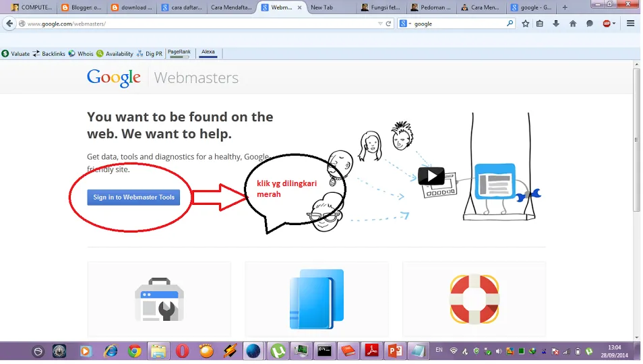This screenshot has width=643, height=364.
Task: Open Google Chrome from the taskbar
Action: (135, 351)
